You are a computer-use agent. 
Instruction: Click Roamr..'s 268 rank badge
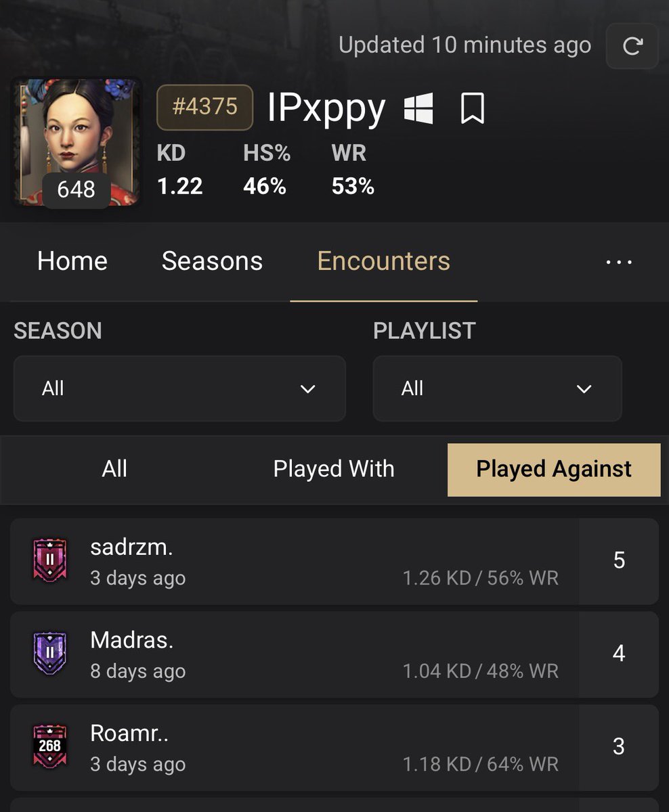click(x=49, y=746)
